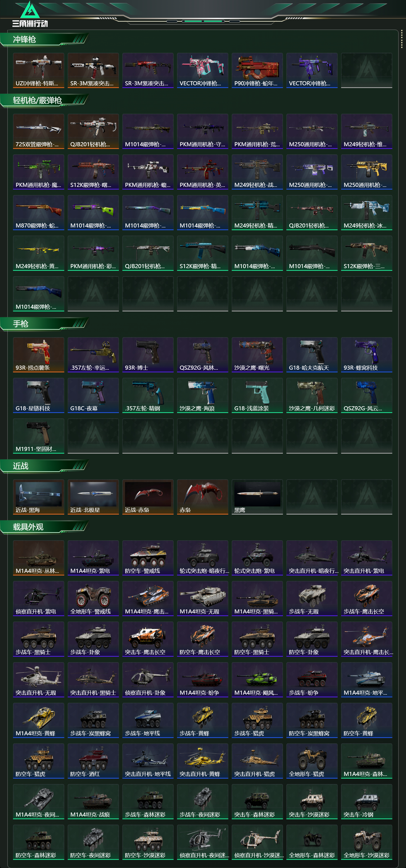This screenshot has height=868, width=406.
Task: Click the dotted scrollbar handle at top right
Action: [x=402, y=39]
